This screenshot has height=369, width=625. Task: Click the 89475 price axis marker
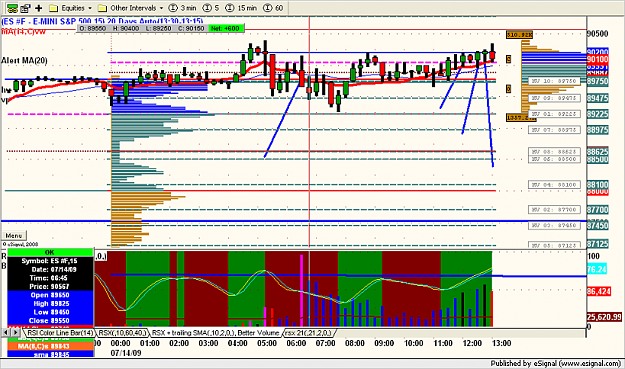tap(597, 98)
